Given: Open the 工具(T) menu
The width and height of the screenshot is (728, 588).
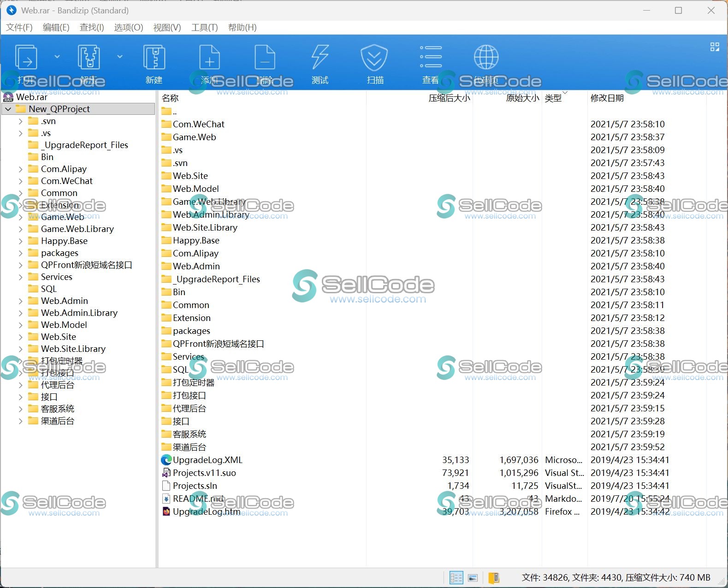Looking at the screenshot, I should tap(204, 27).
